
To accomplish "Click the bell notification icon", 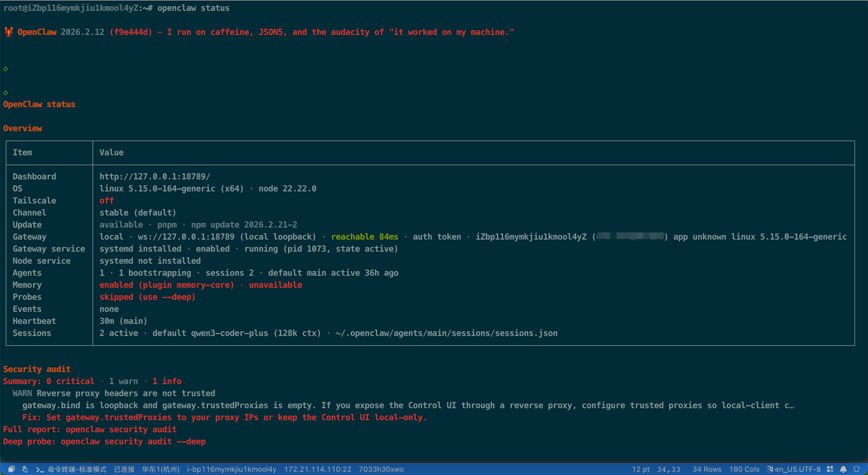I will tap(843, 469).
